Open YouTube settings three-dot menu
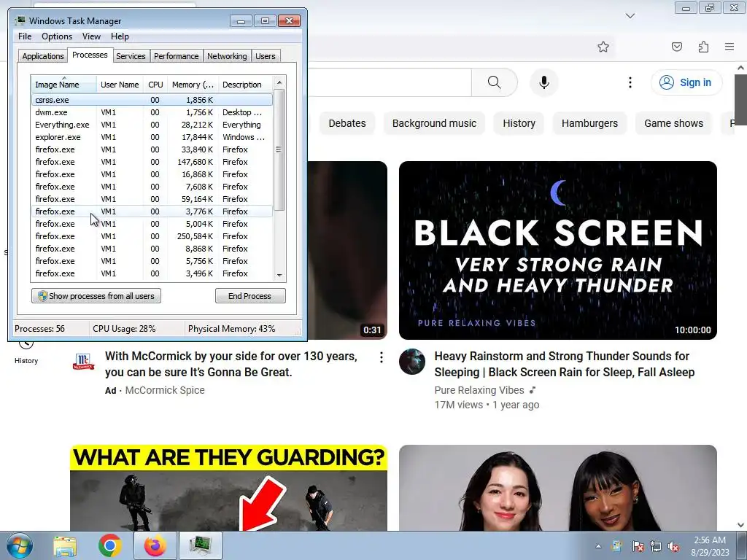The width and height of the screenshot is (747, 560). [630, 82]
